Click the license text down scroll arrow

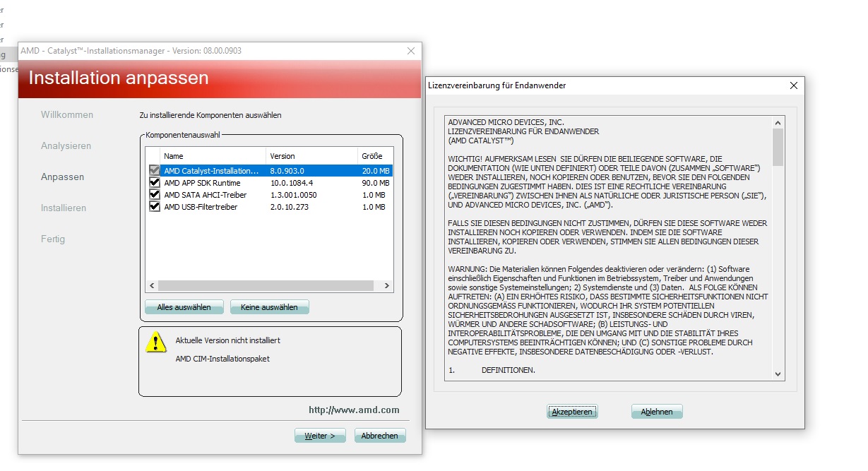[x=778, y=374]
